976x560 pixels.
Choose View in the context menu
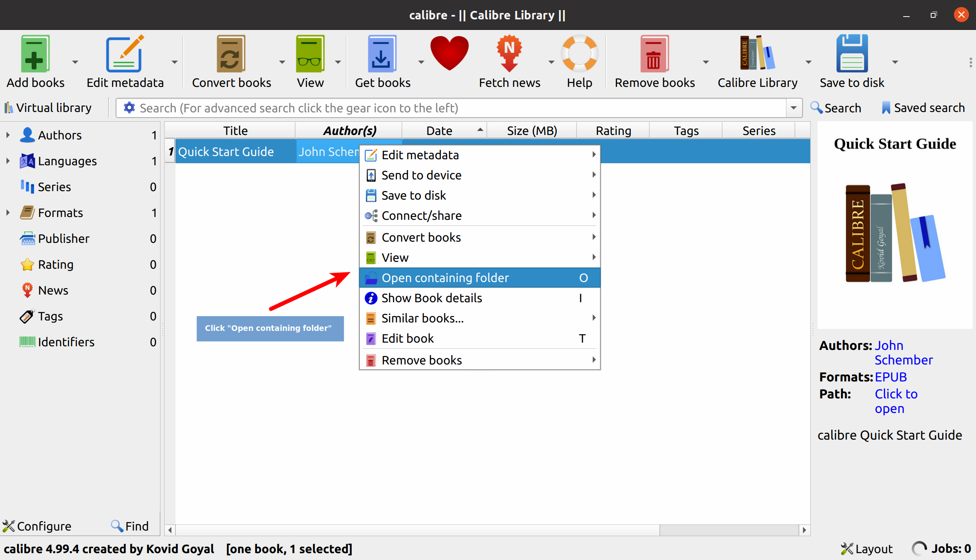(480, 258)
